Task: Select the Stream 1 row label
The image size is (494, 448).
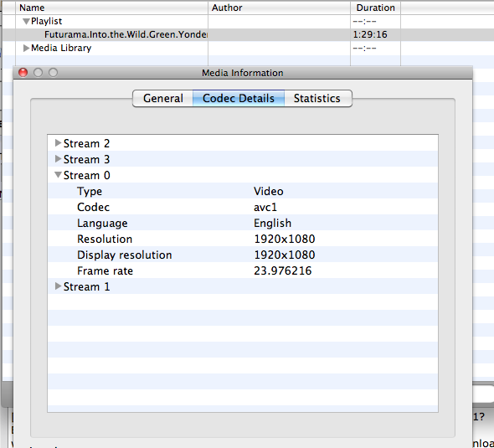Action: point(86,286)
